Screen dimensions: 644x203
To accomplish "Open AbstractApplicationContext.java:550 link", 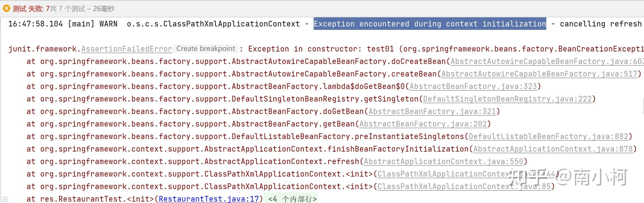I will tap(444, 161).
